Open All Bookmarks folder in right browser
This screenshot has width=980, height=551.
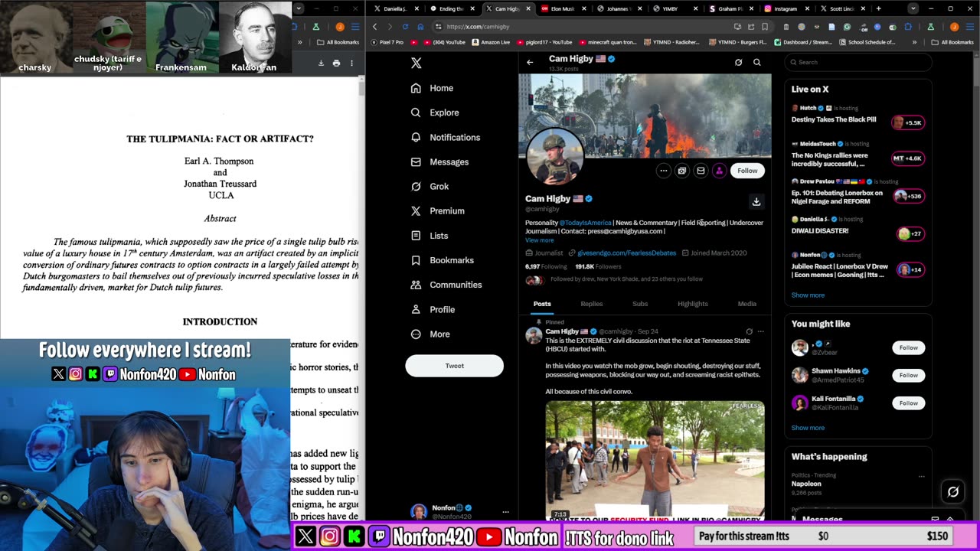coord(952,42)
